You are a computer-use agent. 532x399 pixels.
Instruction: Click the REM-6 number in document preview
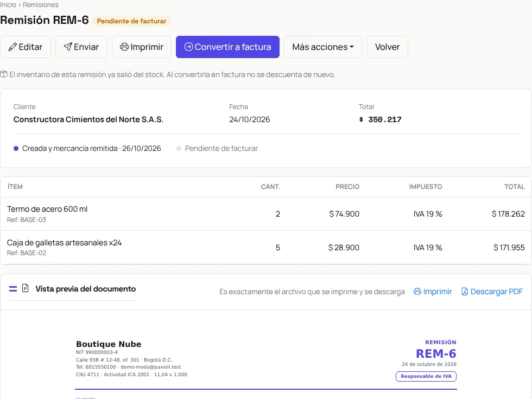[x=436, y=353]
